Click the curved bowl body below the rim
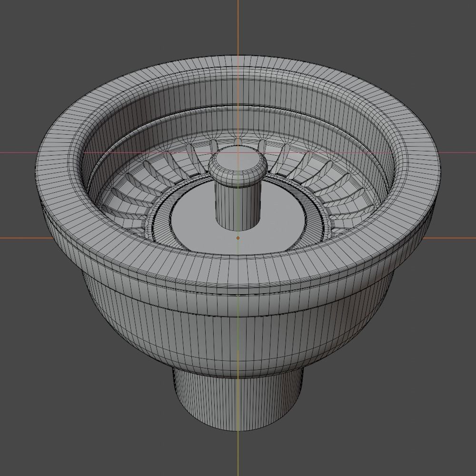 (238, 340)
